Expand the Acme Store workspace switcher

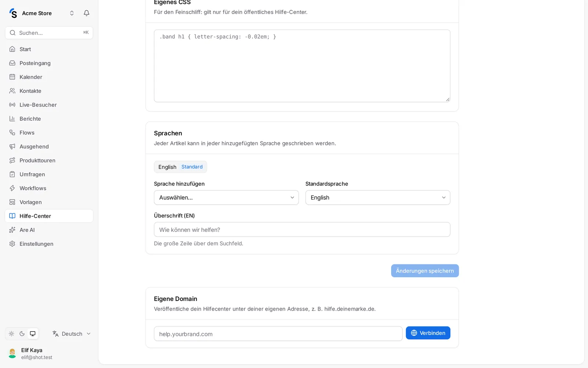pyautogui.click(x=72, y=13)
